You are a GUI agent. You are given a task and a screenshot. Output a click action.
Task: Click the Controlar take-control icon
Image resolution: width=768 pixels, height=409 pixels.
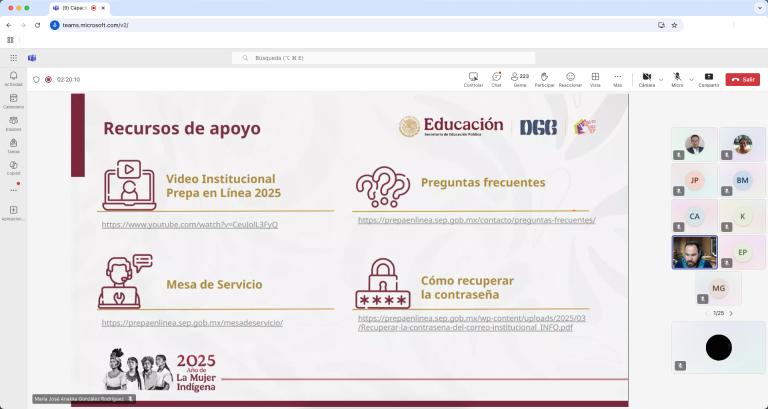click(x=473, y=77)
